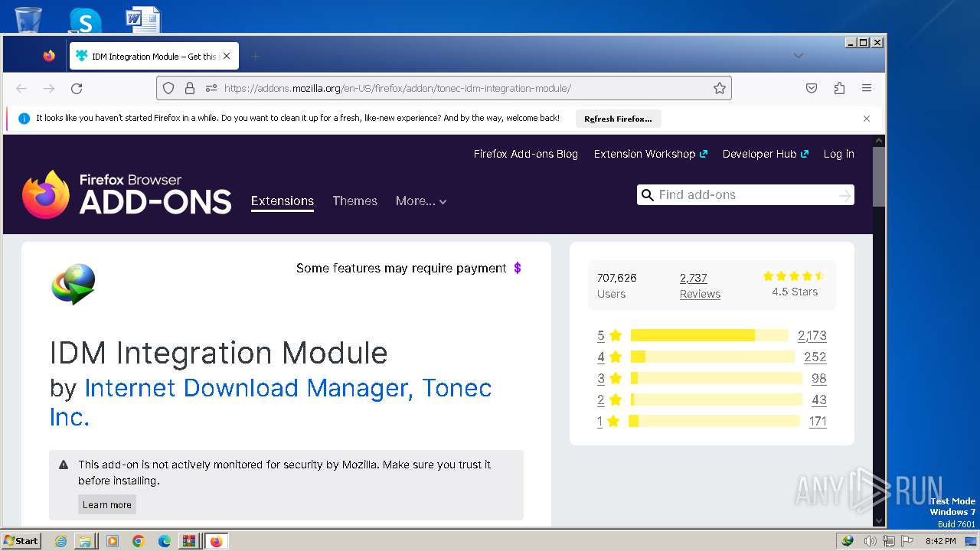Go back with the back arrow
Image resolution: width=980 pixels, height=551 pixels.
point(21,89)
